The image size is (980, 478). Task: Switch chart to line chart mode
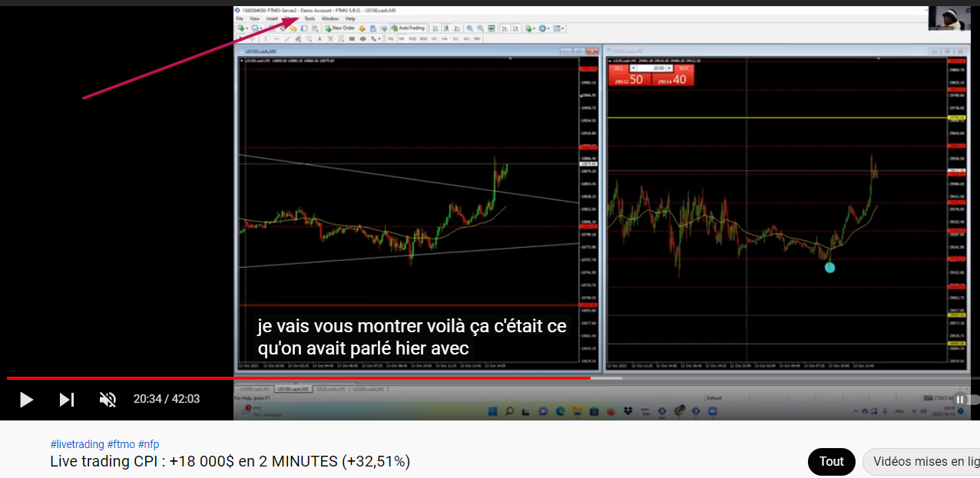click(x=457, y=28)
